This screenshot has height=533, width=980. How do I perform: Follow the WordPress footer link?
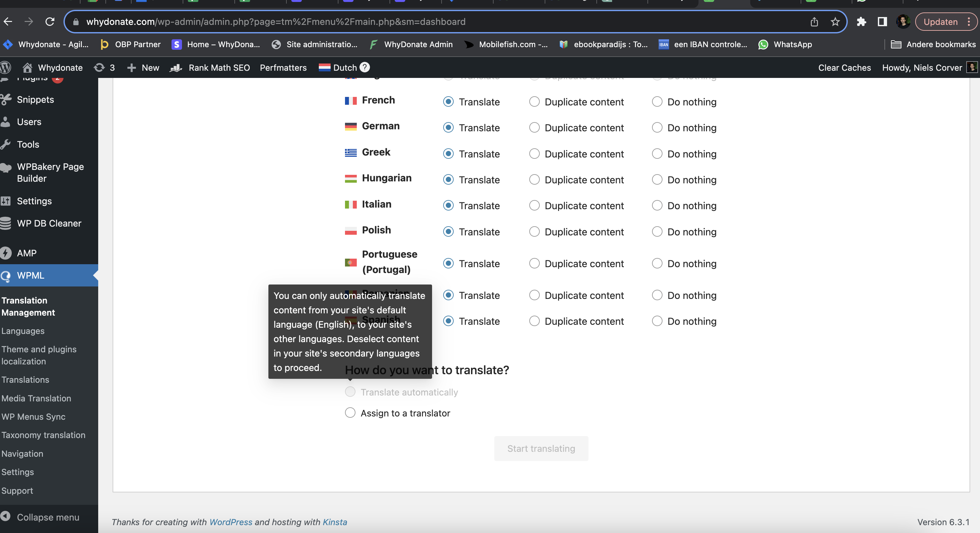[230, 522]
